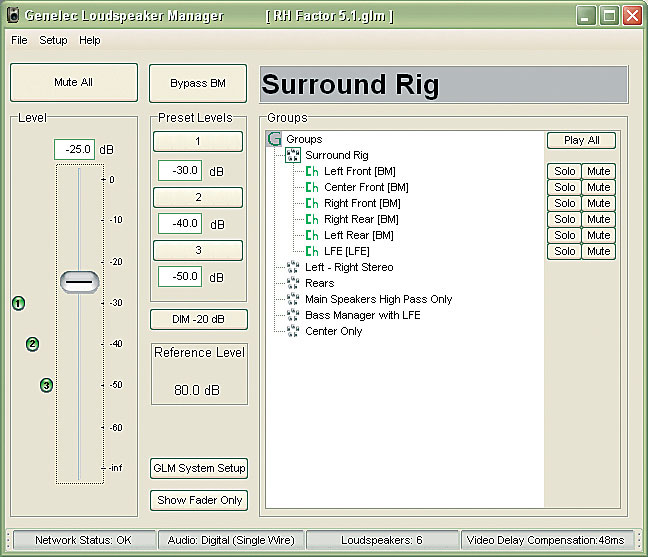Open the File menu
648x557 pixels.
click(x=19, y=40)
